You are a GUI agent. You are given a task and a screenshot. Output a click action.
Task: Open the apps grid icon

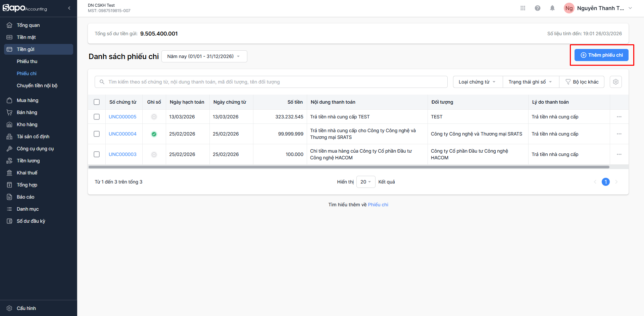tap(523, 8)
